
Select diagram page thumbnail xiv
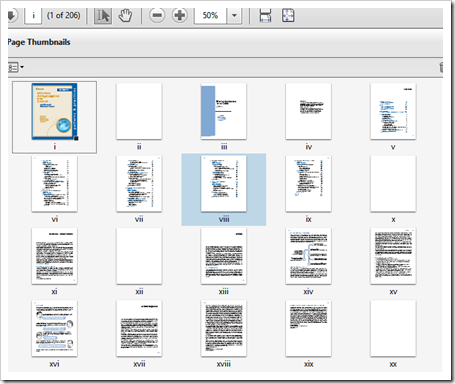(308, 256)
